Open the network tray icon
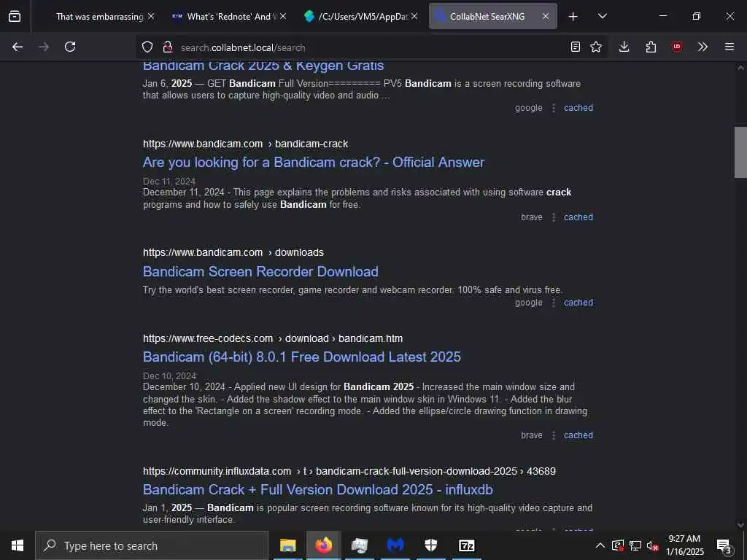747x560 pixels. point(635,545)
